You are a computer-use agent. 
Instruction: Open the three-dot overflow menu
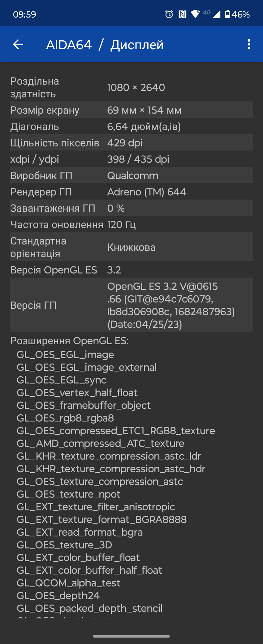249,45
